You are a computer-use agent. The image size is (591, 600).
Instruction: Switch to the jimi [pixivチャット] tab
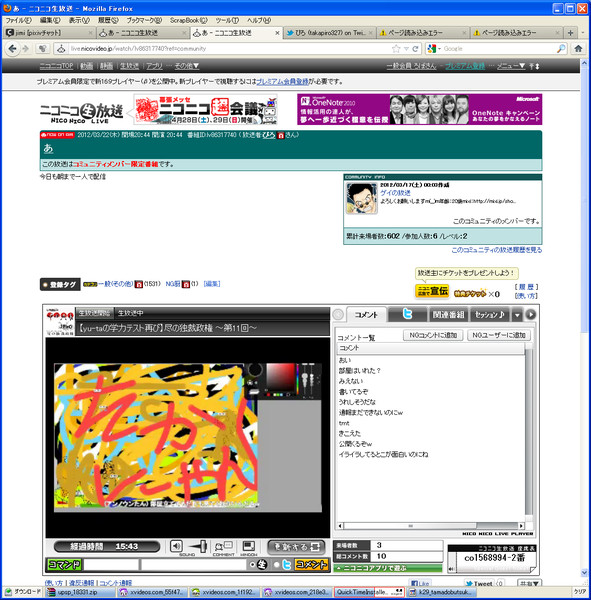49,33
